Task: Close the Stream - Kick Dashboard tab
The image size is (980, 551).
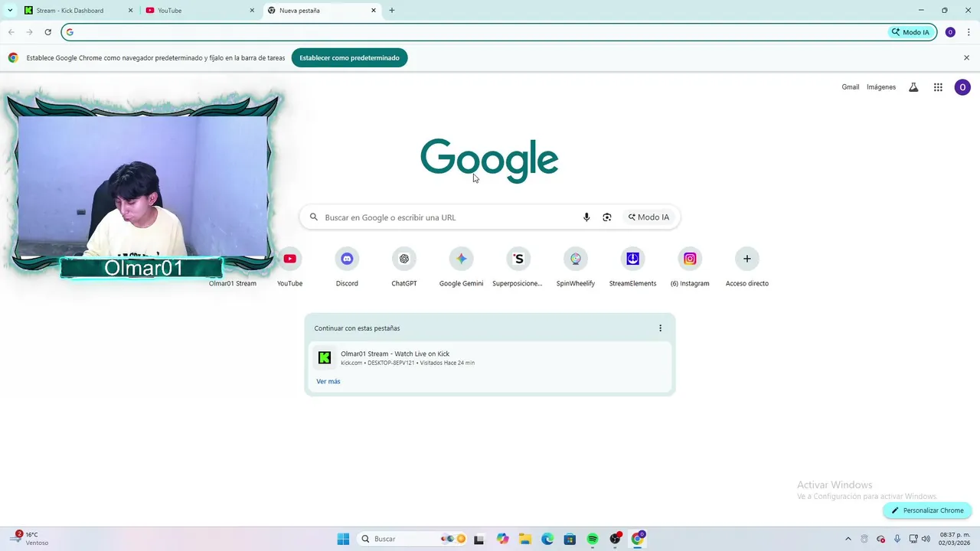Action: 130,11
